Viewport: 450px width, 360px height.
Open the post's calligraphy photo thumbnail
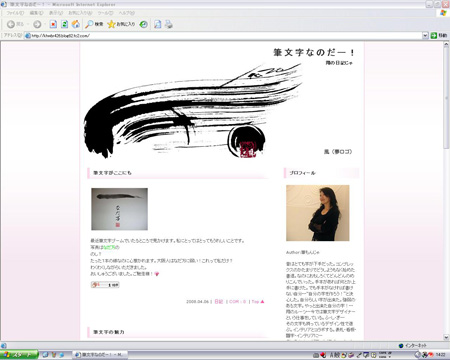119,209
